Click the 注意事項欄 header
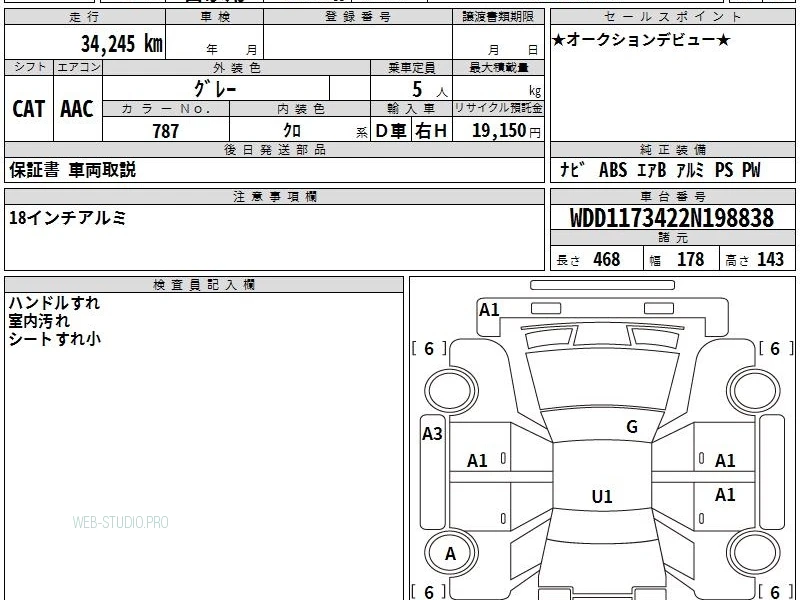800x600 pixels. 274,196
